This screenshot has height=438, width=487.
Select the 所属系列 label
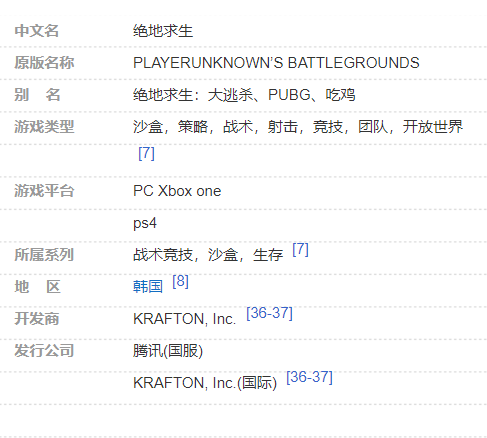(44, 255)
